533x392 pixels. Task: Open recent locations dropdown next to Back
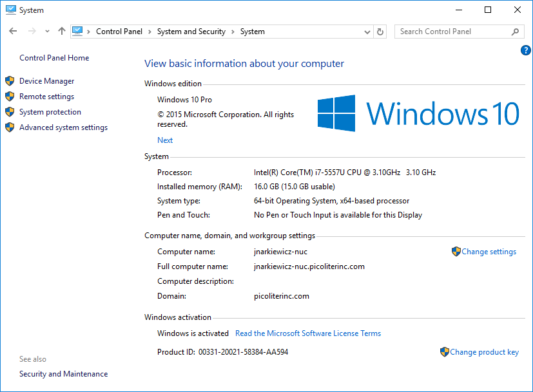(x=46, y=31)
